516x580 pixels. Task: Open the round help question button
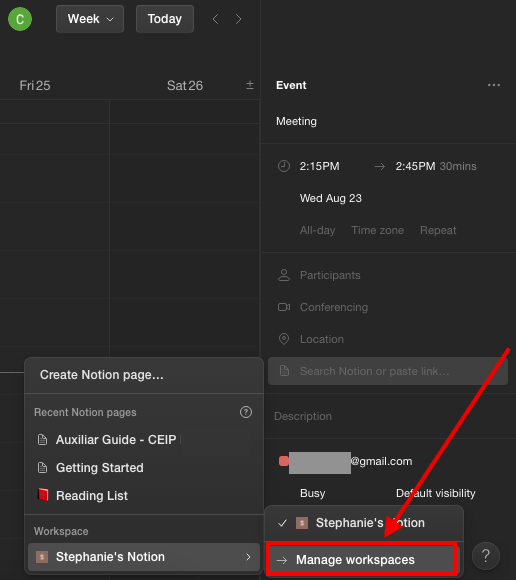(x=486, y=556)
